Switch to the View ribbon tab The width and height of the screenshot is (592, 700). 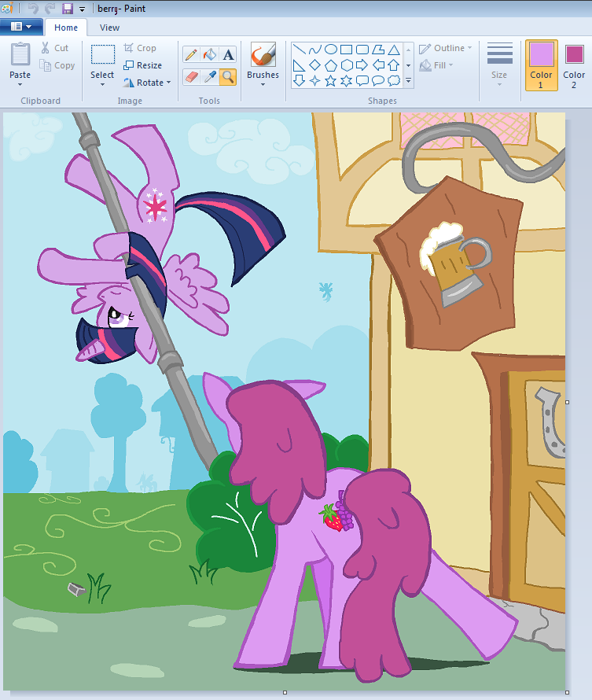point(109,28)
